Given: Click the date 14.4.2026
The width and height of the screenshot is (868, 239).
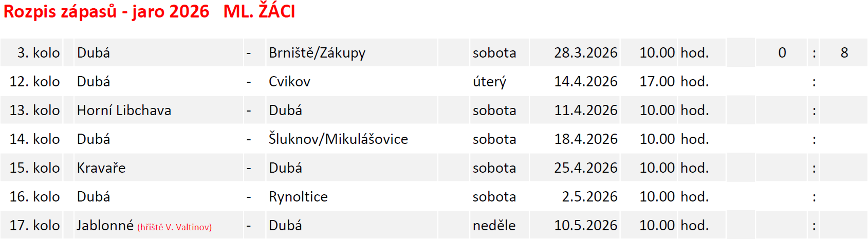Looking at the screenshot, I should [585, 82].
